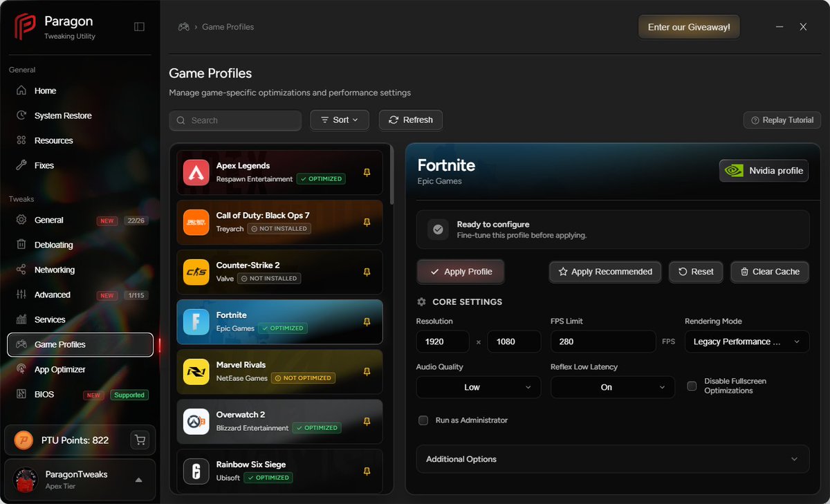Enable Disable Fullscreen Optimizations checkbox
The width and height of the screenshot is (830, 504).
click(692, 386)
